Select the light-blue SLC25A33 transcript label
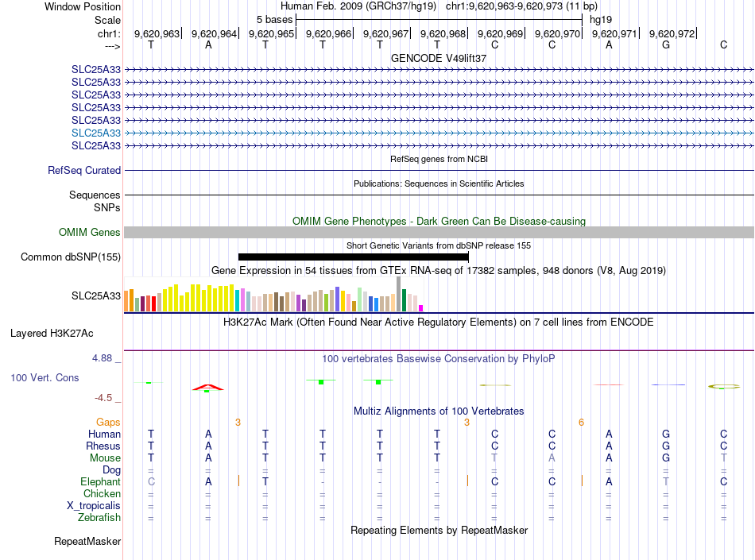 pos(96,133)
